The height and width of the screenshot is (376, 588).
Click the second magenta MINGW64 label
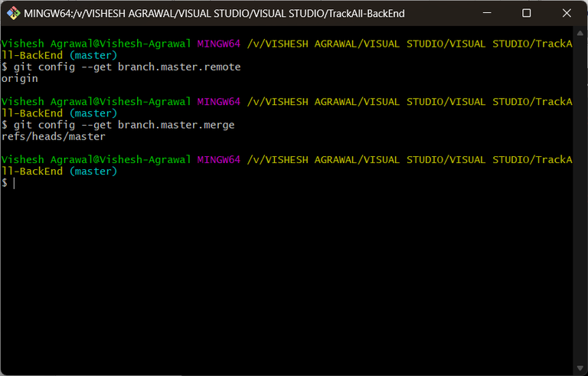[x=219, y=102]
